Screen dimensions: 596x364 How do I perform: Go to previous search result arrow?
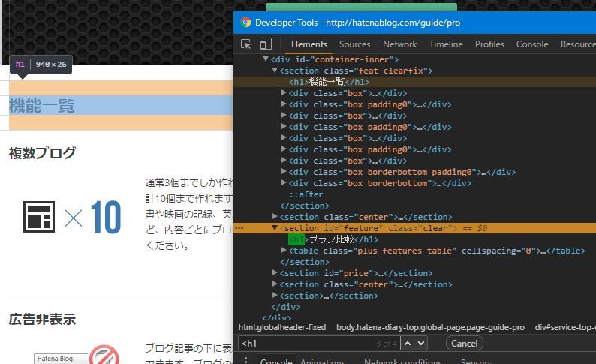[407, 344]
